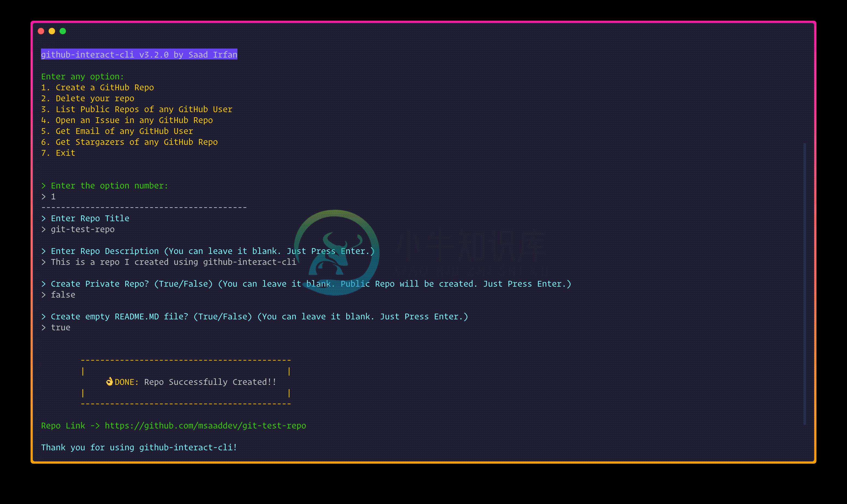Click the 'Enter Repo Description' prompt line

pyautogui.click(x=208, y=251)
